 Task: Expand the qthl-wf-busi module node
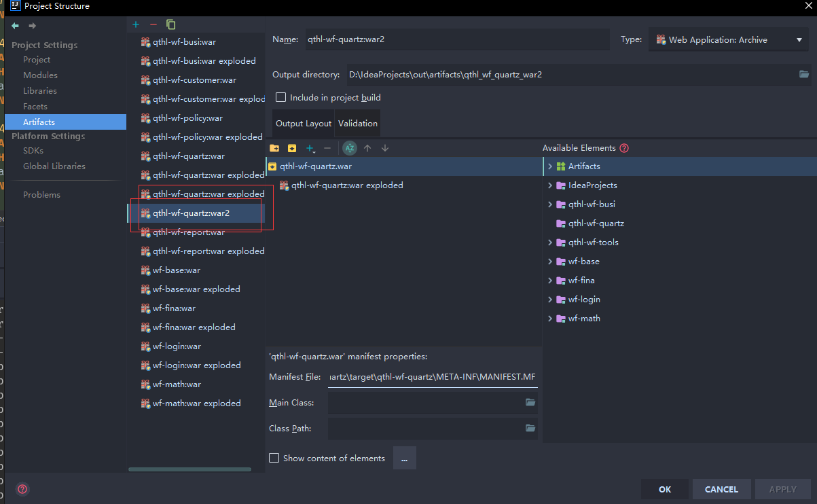click(550, 204)
